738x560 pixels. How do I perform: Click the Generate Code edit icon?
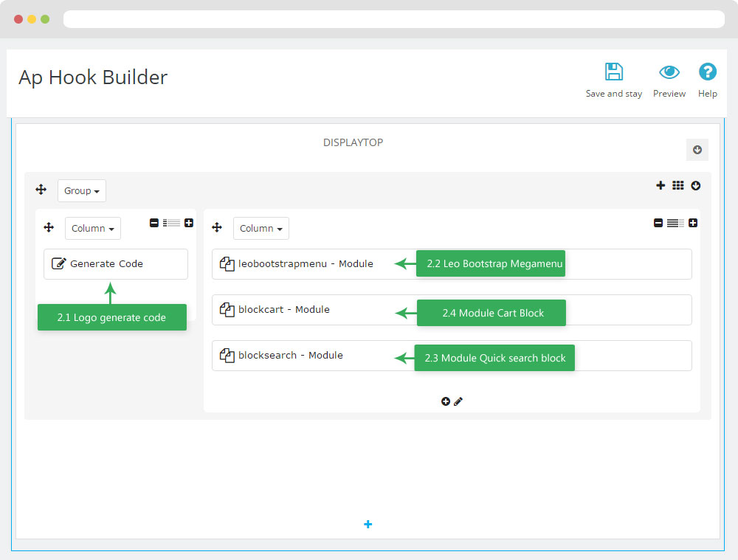click(58, 263)
